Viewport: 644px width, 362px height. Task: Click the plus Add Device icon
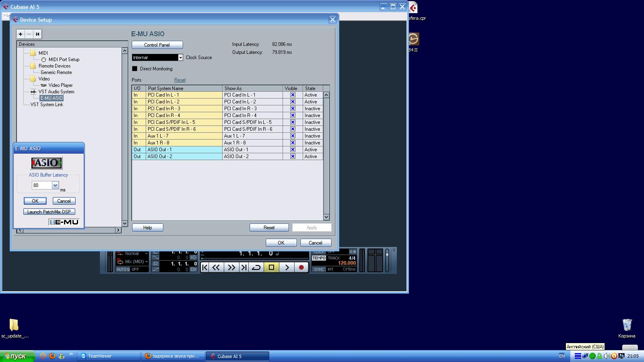click(21, 34)
